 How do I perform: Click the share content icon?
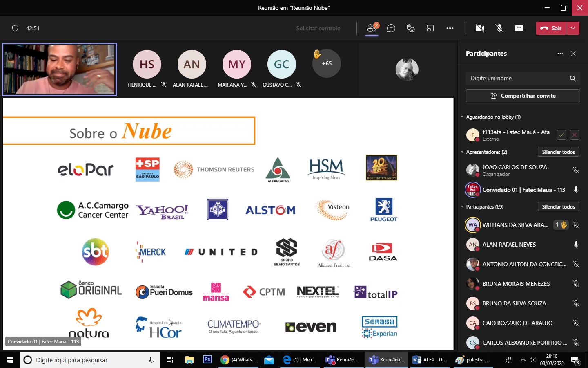[519, 28]
